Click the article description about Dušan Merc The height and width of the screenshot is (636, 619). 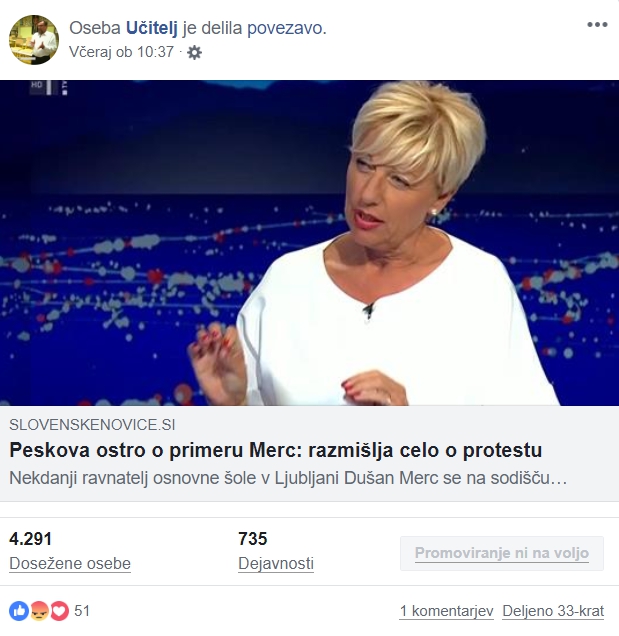click(x=288, y=478)
